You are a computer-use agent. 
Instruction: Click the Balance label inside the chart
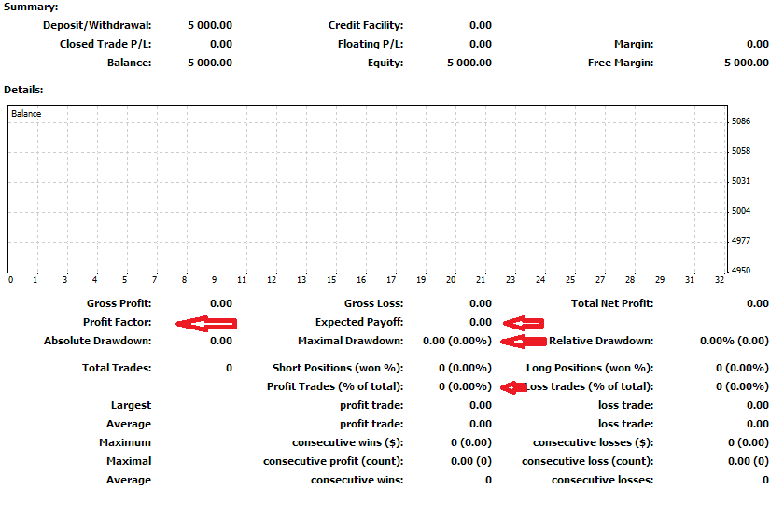pos(26,114)
